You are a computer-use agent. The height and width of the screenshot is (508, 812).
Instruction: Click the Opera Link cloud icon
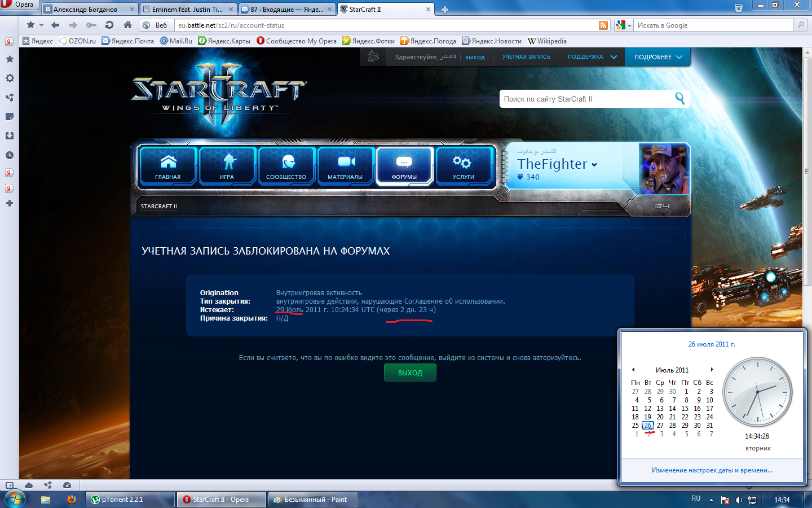tap(29, 485)
